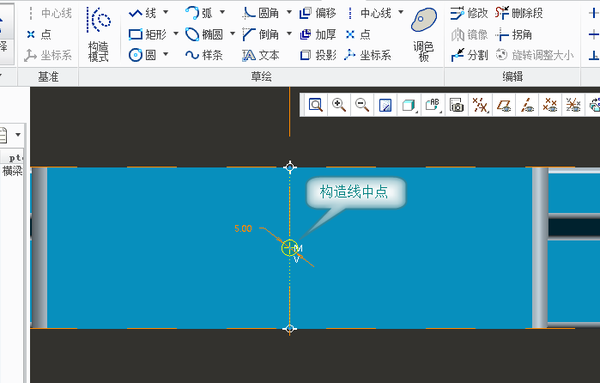Expand the 弧 arc dropdown arrow
The height and width of the screenshot is (383, 600).
pyautogui.click(x=222, y=12)
